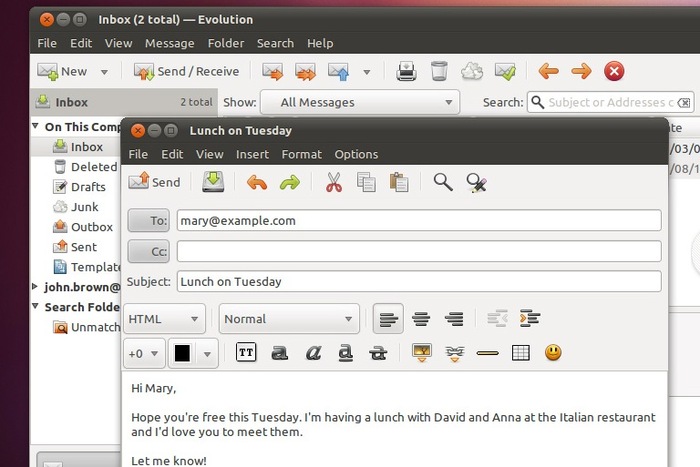This screenshot has width=700, height=467.
Task: Toggle underline formatting
Action: [346, 353]
